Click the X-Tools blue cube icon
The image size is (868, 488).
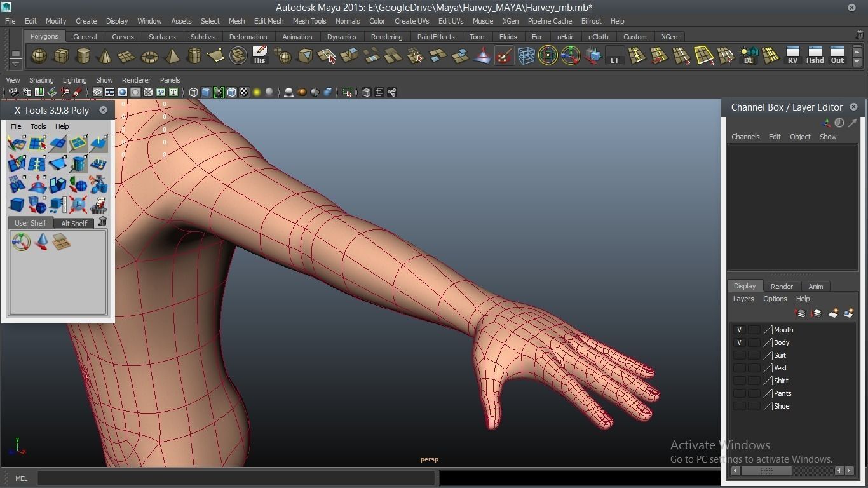coord(17,205)
